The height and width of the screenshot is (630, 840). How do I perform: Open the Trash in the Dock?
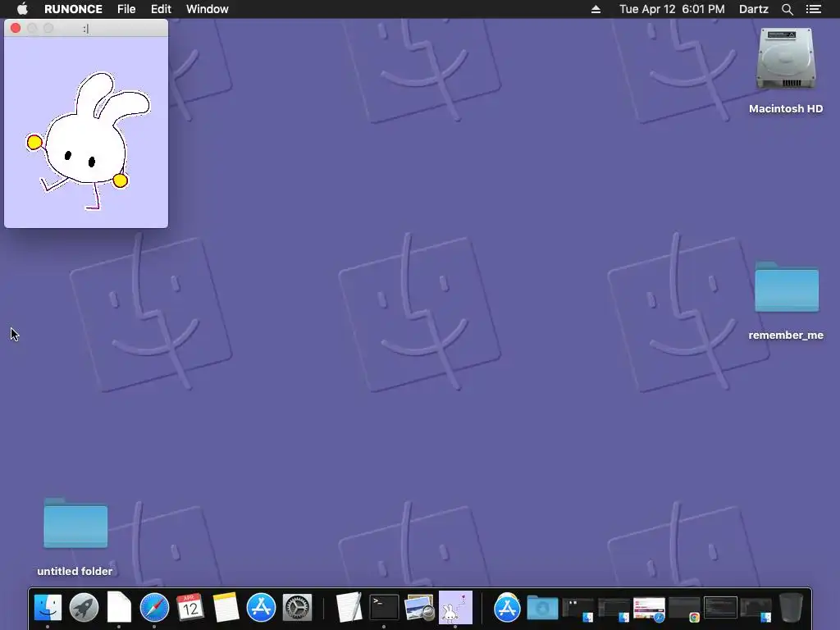[x=791, y=608]
